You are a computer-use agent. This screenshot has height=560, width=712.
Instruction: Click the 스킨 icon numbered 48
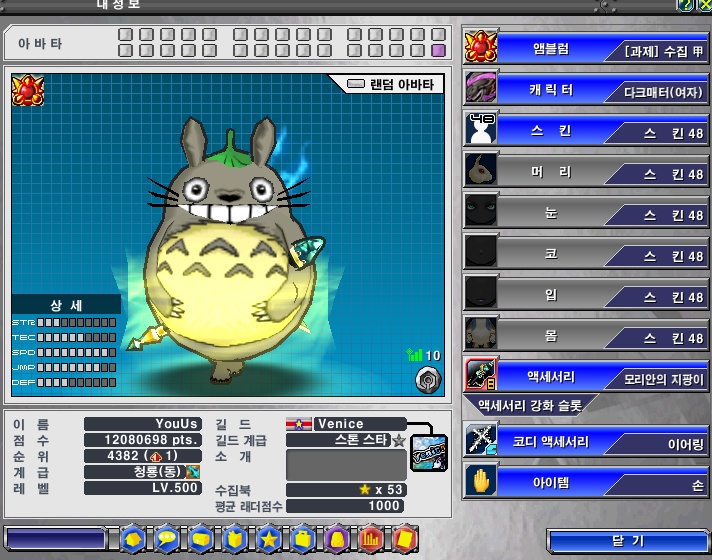tap(481, 129)
